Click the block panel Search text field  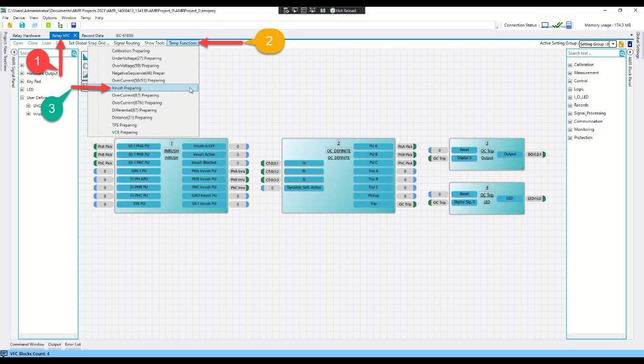click(593, 53)
